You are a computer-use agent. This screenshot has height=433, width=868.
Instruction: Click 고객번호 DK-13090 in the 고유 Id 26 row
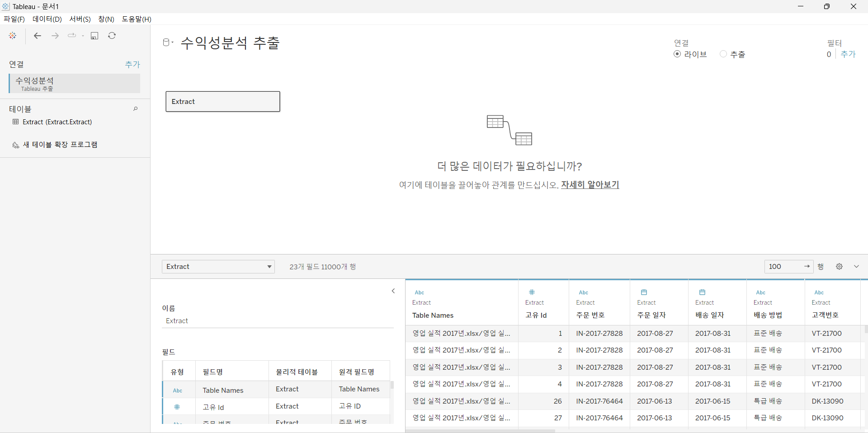[832, 401]
